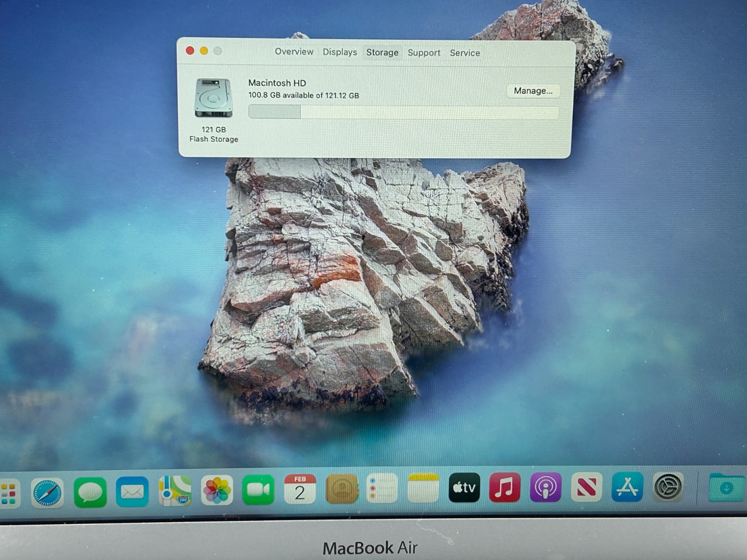
Task: Launch Reminders from the Dock
Action: tap(382, 488)
